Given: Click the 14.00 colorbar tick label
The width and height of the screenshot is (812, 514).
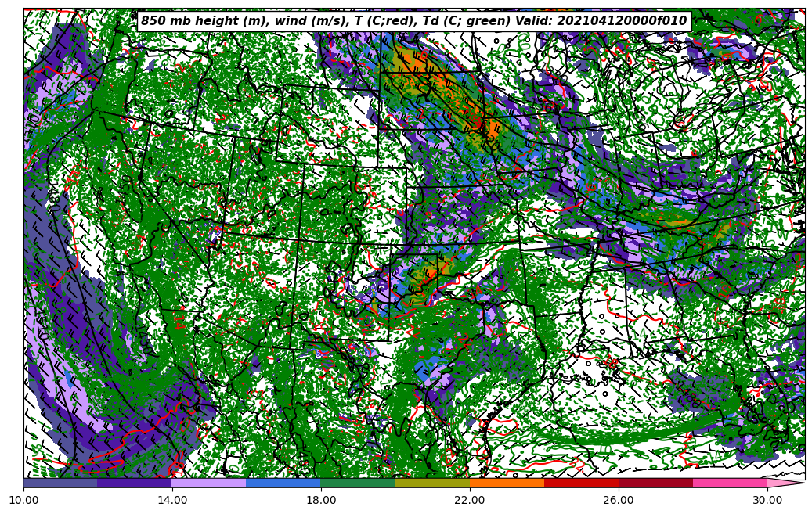Looking at the screenshot, I should click(172, 500).
